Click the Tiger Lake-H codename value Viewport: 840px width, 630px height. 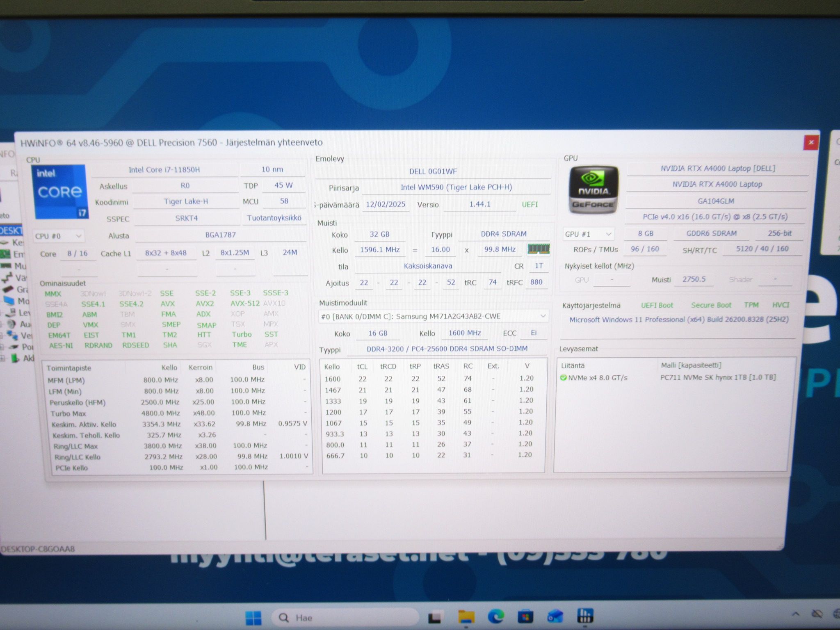(x=186, y=202)
